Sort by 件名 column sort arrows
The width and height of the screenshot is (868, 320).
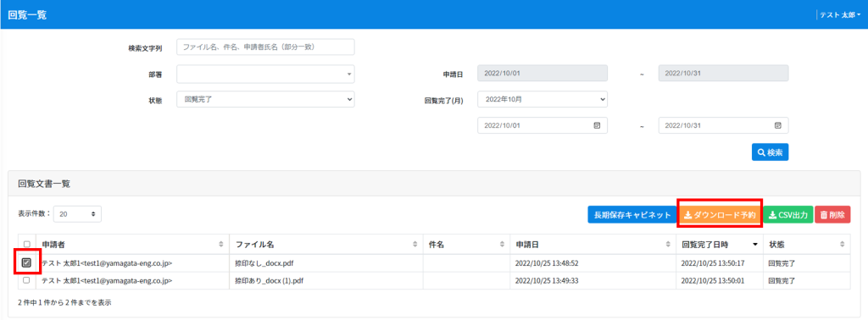(502, 245)
